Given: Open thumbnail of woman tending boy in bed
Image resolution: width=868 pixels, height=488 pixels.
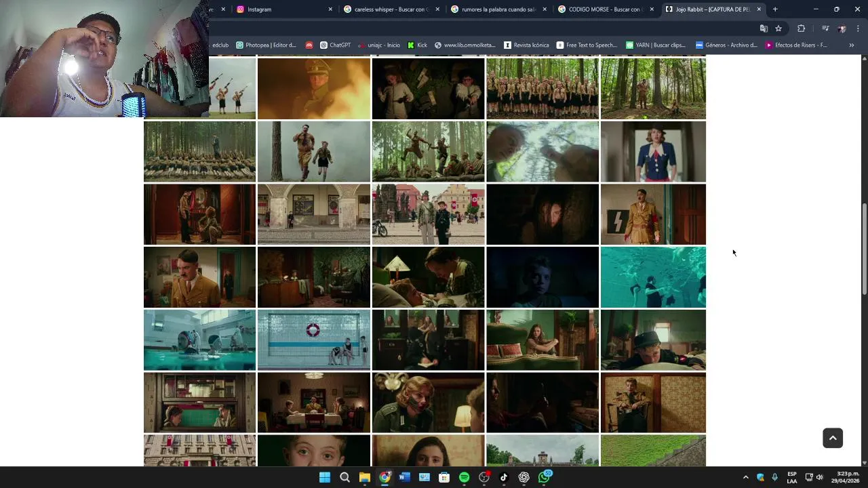Looking at the screenshot, I should coord(429,277).
